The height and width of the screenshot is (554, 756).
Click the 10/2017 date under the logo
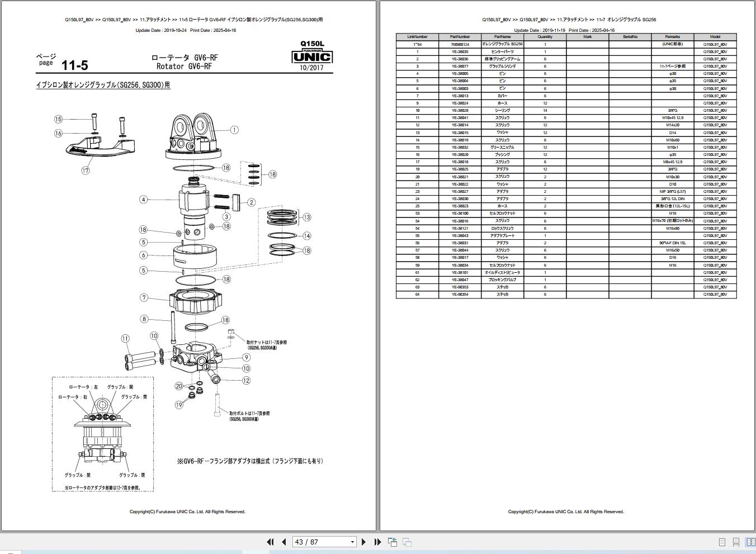(x=311, y=68)
